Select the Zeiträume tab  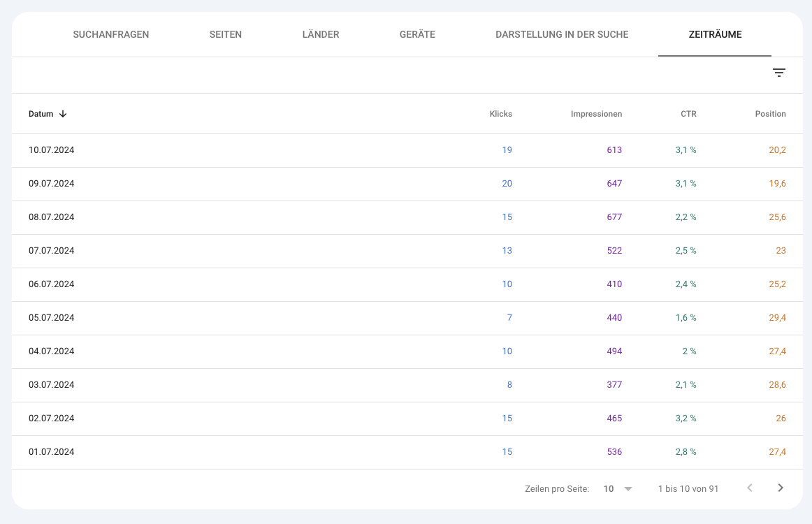pos(715,35)
